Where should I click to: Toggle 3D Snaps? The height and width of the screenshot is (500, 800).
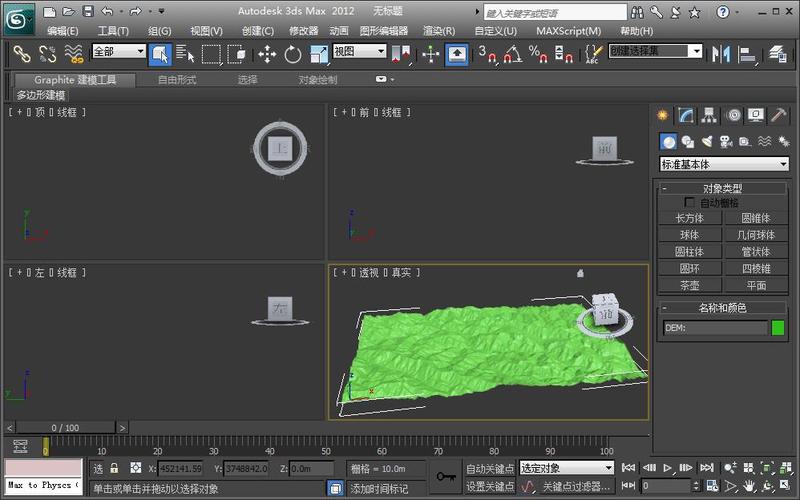487,54
